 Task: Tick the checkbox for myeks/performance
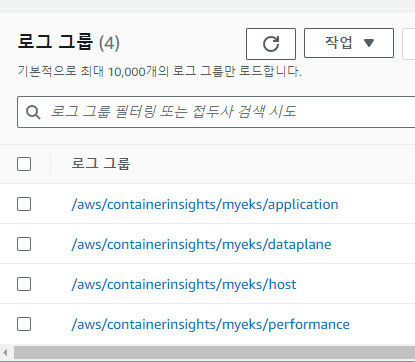[24, 324]
